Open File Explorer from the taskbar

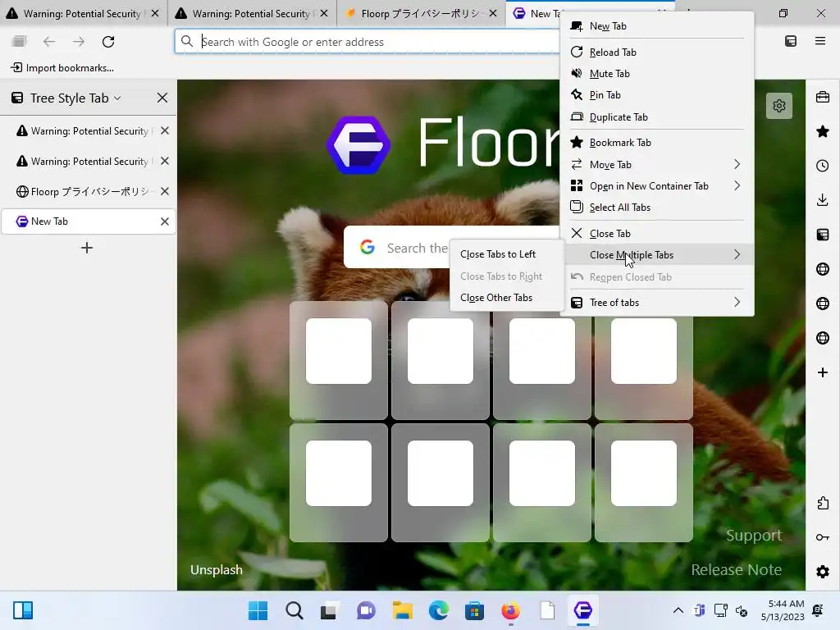[x=402, y=610]
